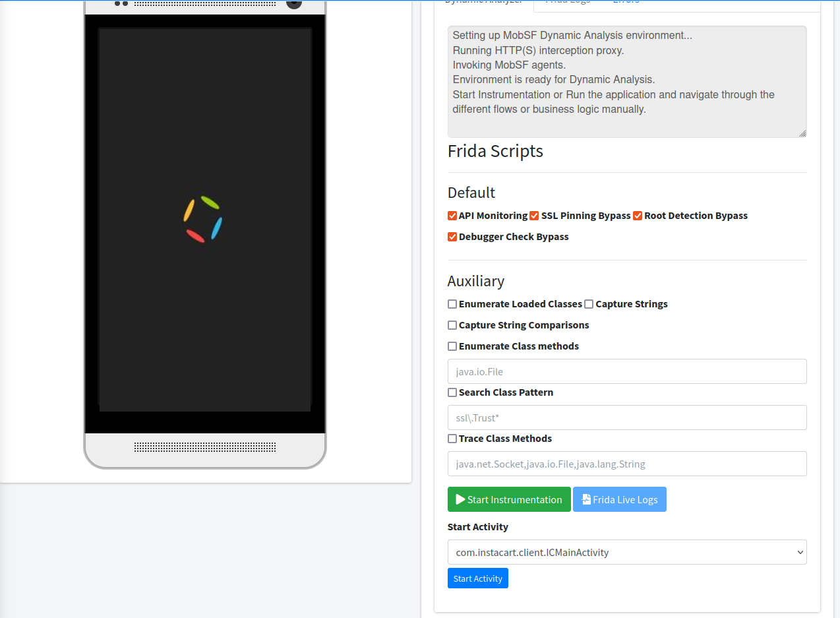Focus the ssl\.Trust* pattern input
This screenshot has width=840, height=618.
(x=627, y=417)
